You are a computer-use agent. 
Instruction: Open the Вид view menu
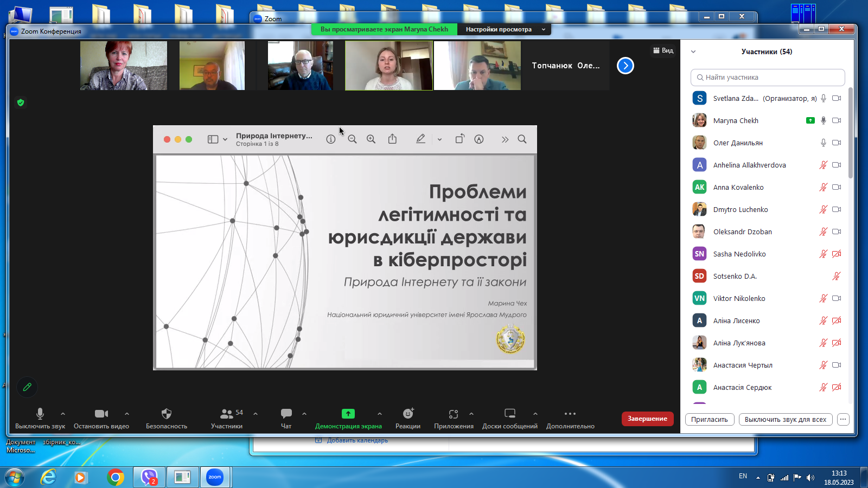pos(663,50)
